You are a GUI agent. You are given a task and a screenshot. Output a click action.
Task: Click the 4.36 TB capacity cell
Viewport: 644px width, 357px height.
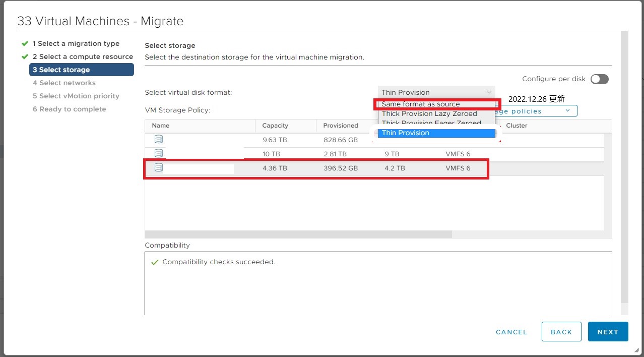click(275, 168)
